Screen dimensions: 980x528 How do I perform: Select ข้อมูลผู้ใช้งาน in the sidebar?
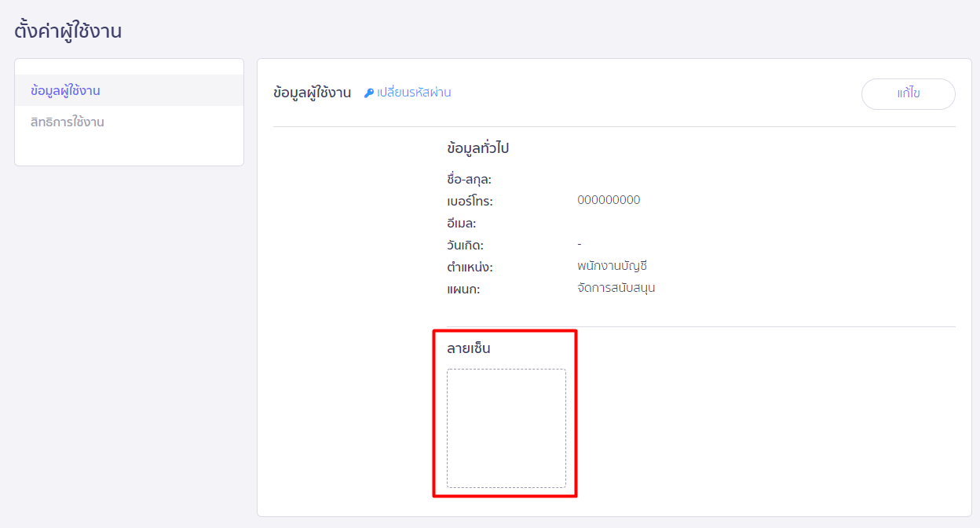pos(129,90)
